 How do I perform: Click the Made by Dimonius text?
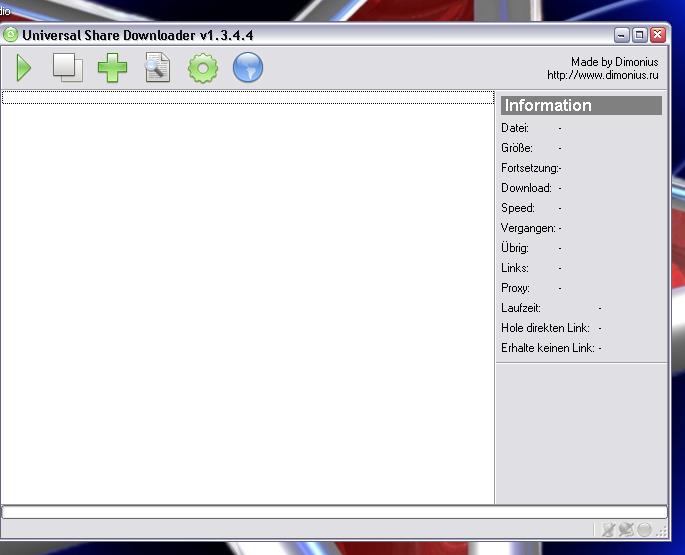[614, 62]
